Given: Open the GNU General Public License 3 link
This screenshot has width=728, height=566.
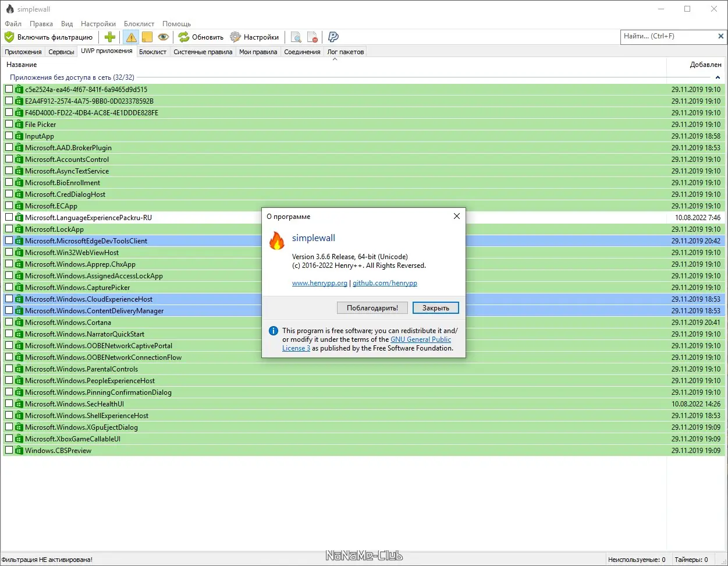Looking at the screenshot, I should pos(421,339).
